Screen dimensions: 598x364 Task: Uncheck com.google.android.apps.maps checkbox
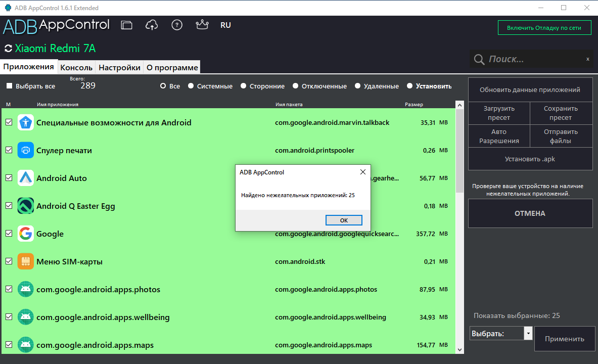tap(9, 345)
